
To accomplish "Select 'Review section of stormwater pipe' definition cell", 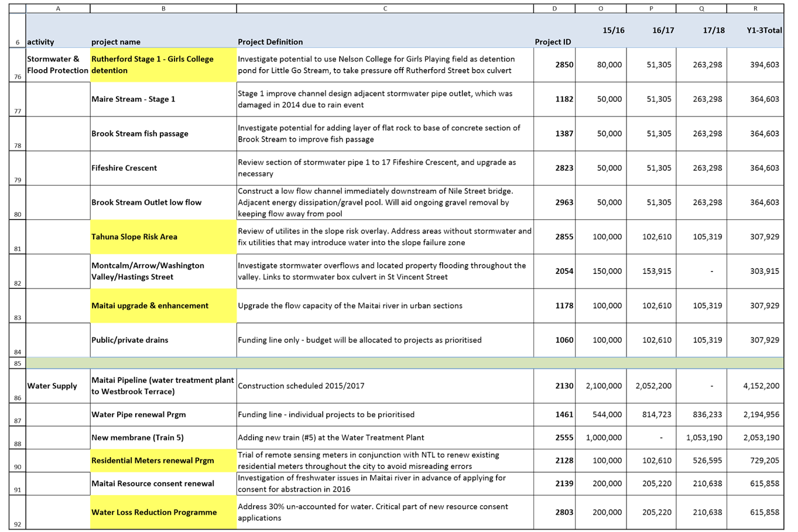I will (x=385, y=168).
